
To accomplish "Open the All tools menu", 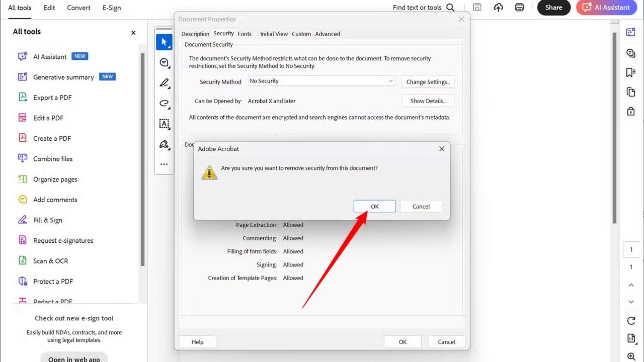I will (x=20, y=8).
